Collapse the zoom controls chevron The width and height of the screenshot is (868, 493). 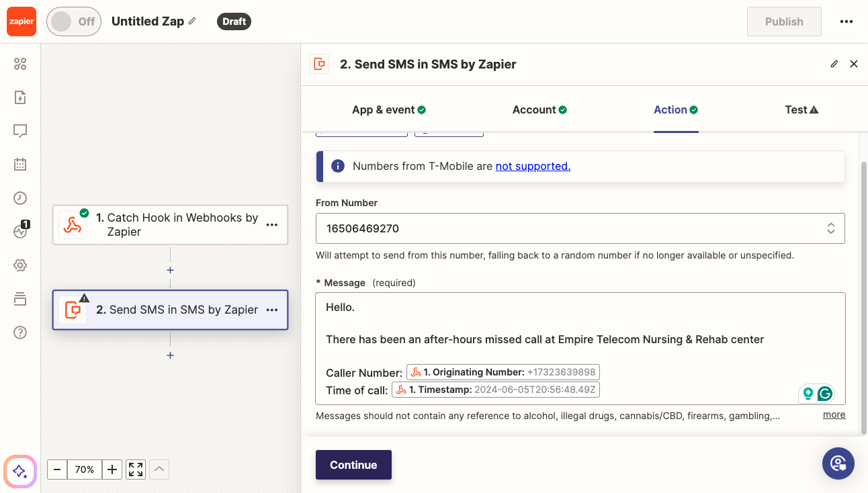click(159, 469)
